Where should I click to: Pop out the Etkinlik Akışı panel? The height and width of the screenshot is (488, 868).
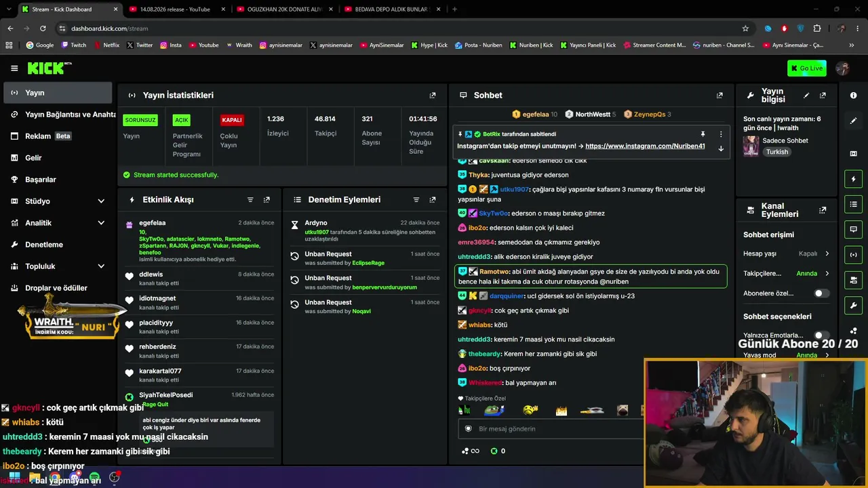point(267,200)
